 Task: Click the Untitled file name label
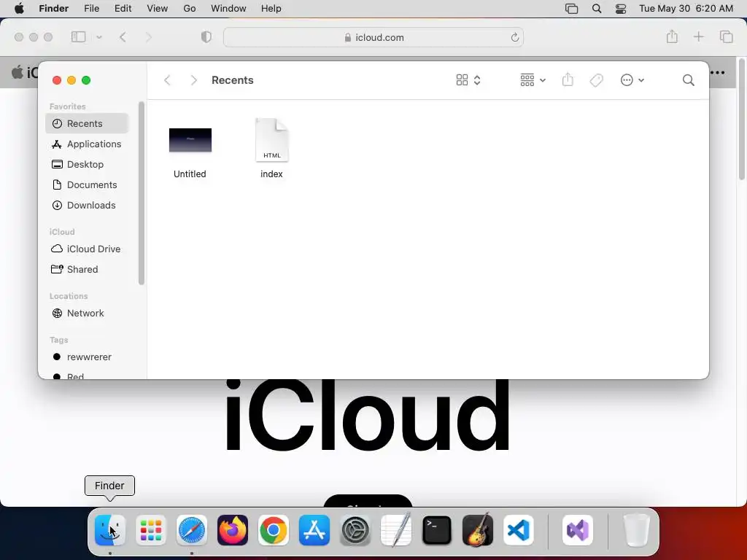[190, 174]
